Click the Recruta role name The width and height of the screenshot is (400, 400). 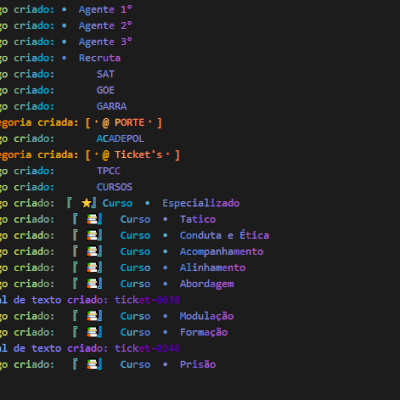pos(99,58)
